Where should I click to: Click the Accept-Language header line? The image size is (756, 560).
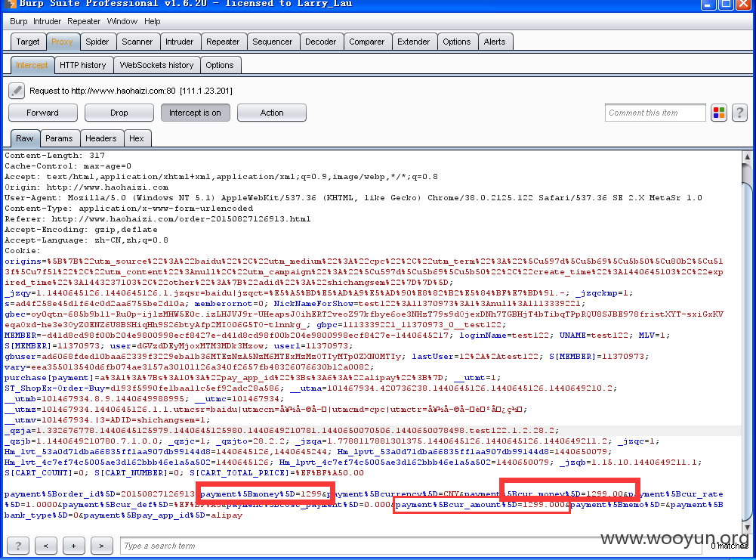tap(86, 240)
